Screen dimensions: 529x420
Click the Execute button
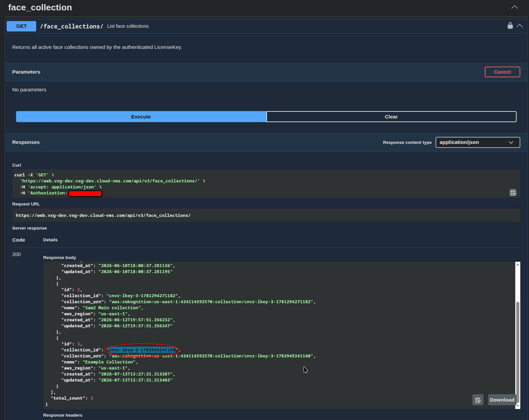point(141,117)
